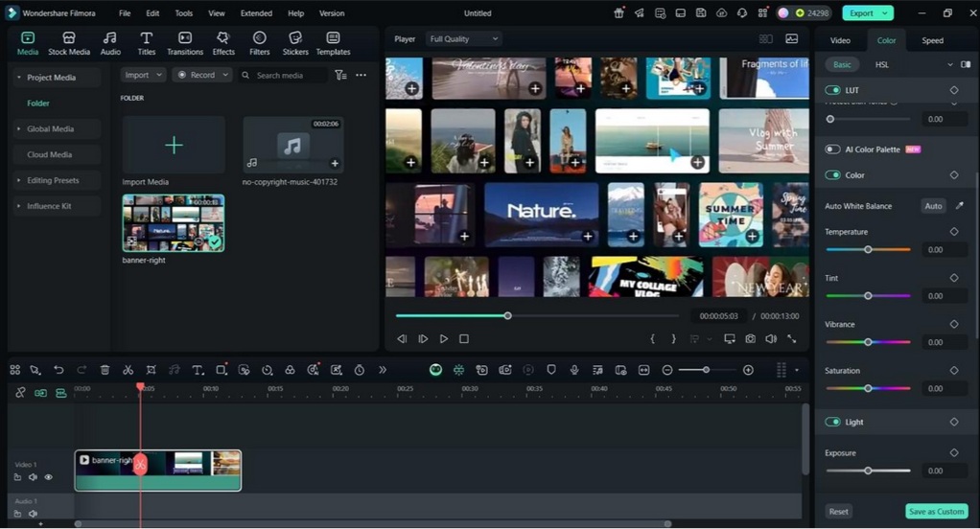980x529 pixels.
Task: Switch to the Video properties tab
Action: pos(840,40)
